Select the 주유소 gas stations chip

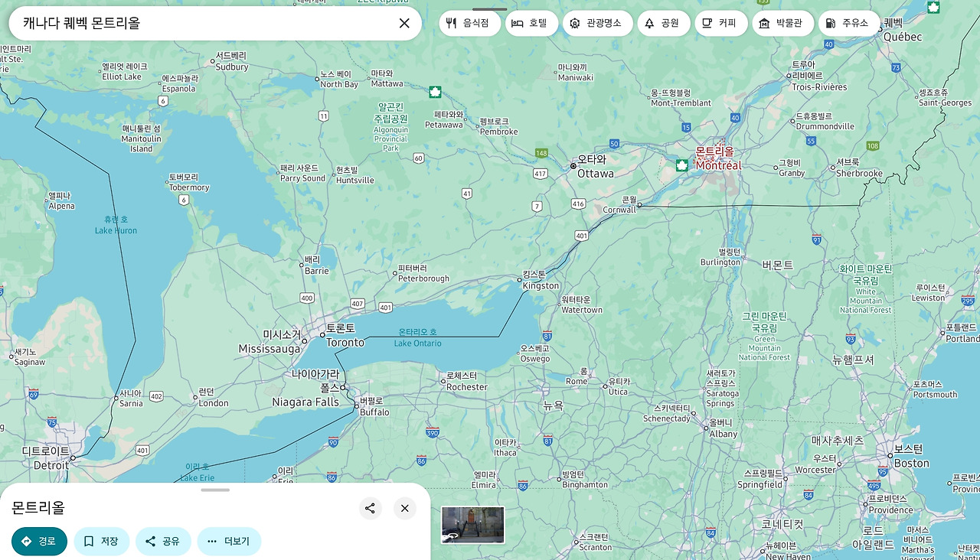click(x=849, y=23)
